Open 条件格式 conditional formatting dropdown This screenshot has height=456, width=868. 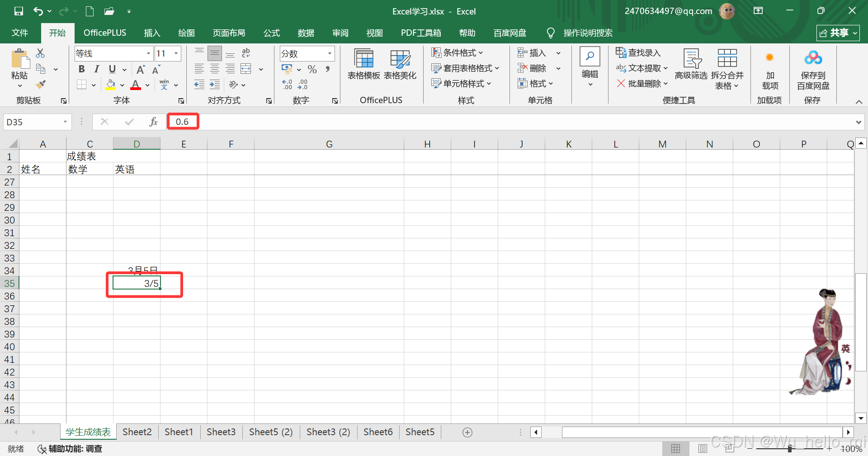coord(457,52)
